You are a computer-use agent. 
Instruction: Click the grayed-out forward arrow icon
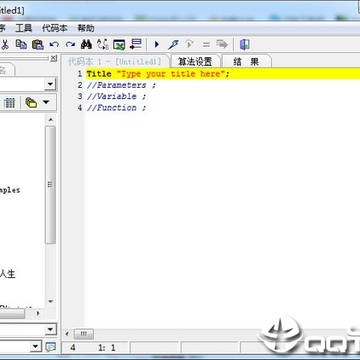[222, 44]
